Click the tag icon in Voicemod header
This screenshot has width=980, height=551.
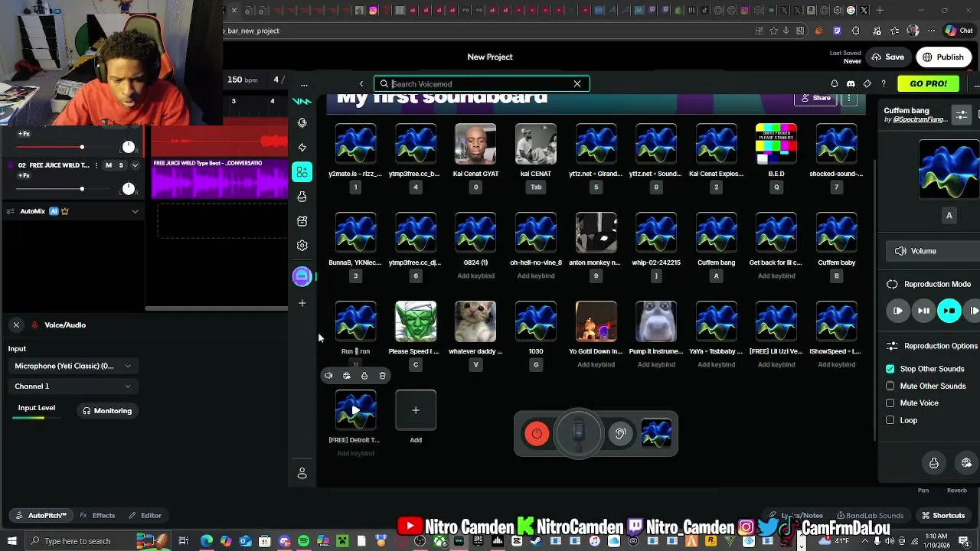(867, 83)
